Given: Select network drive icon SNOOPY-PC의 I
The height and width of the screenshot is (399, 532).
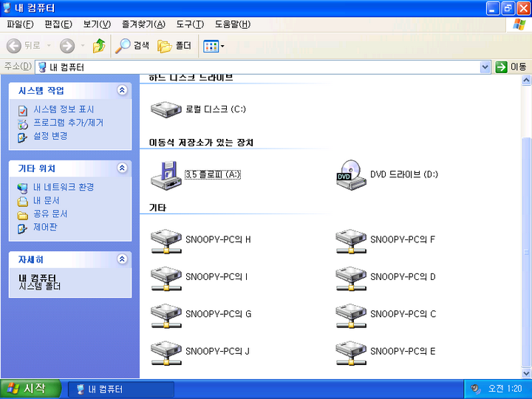Looking at the screenshot, I should [x=166, y=279].
